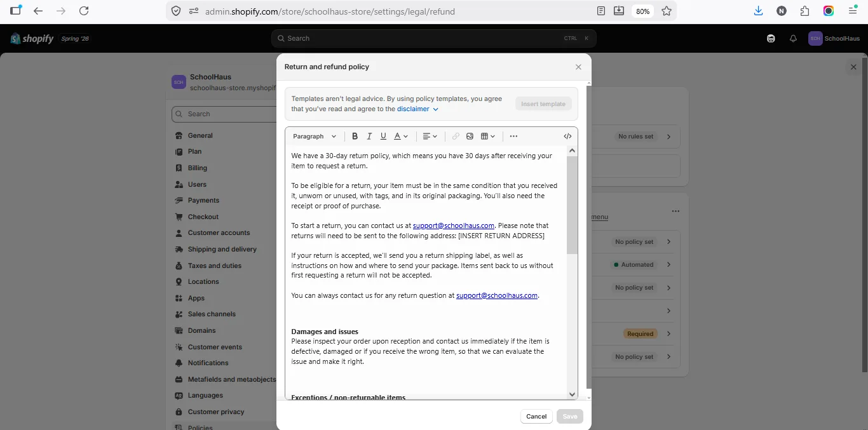Go to Customer accounts settings
Image resolution: width=868 pixels, height=430 pixels.
pos(219,233)
